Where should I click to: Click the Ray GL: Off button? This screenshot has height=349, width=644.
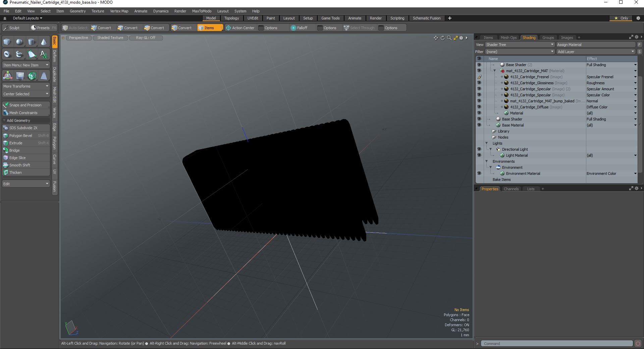pyautogui.click(x=146, y=38)
